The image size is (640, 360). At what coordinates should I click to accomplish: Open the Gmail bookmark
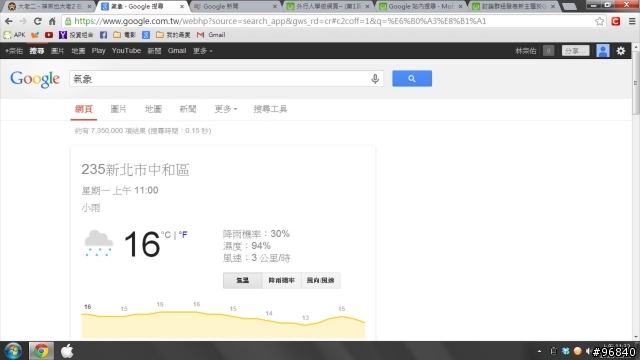tap(211, 35)
